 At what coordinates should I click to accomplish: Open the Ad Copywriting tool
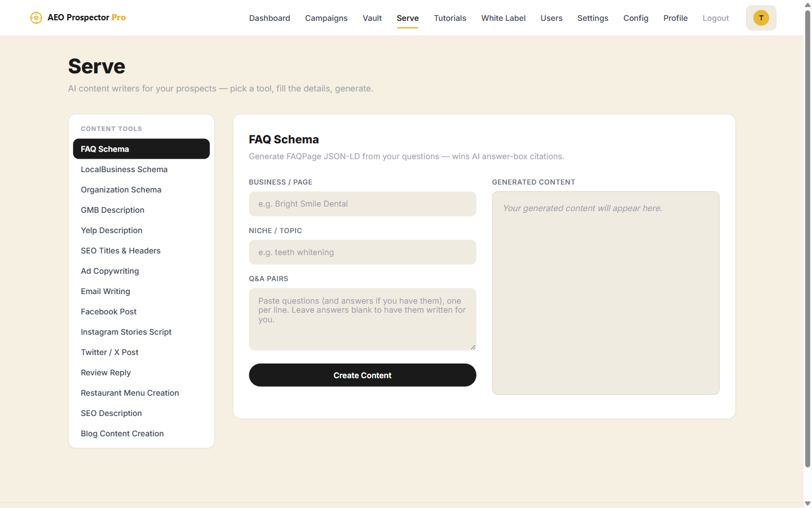coord(142,271)
